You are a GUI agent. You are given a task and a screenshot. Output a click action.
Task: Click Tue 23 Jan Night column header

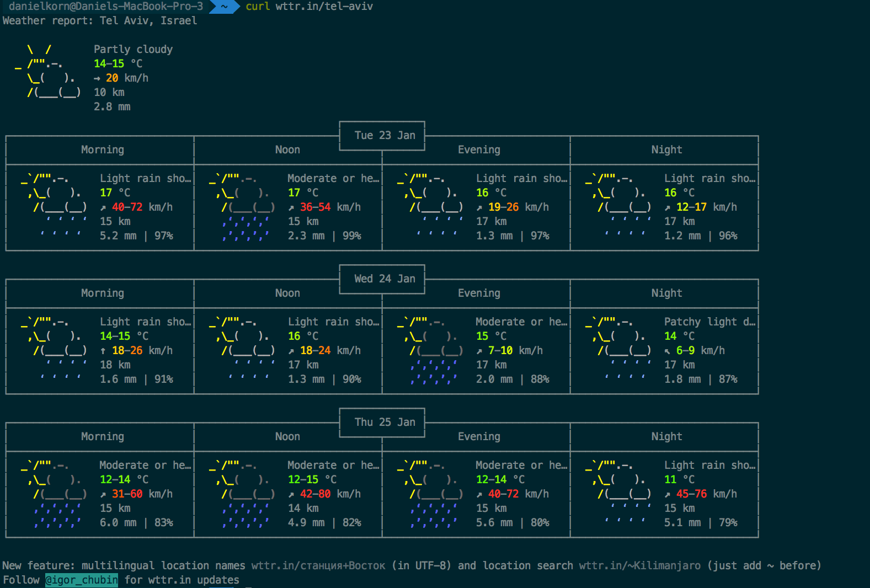click(x=666, y=149)
